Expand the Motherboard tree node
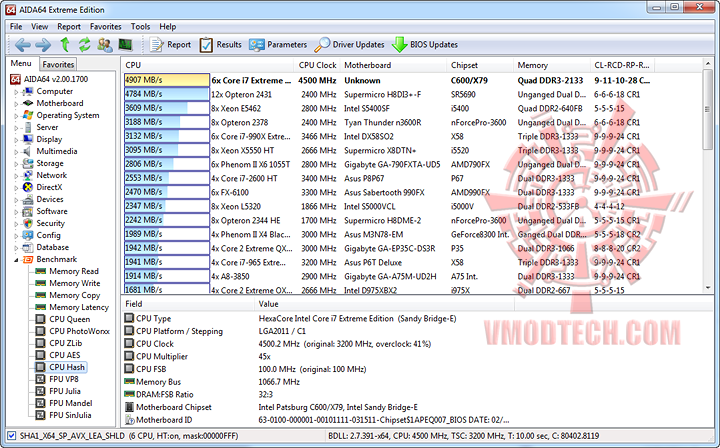The width and height of the screenshot is (720, 448). pos(16,104)
